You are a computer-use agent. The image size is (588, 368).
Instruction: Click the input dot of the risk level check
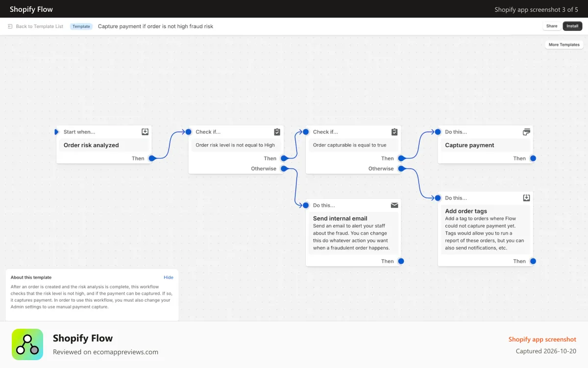[188, 132]
